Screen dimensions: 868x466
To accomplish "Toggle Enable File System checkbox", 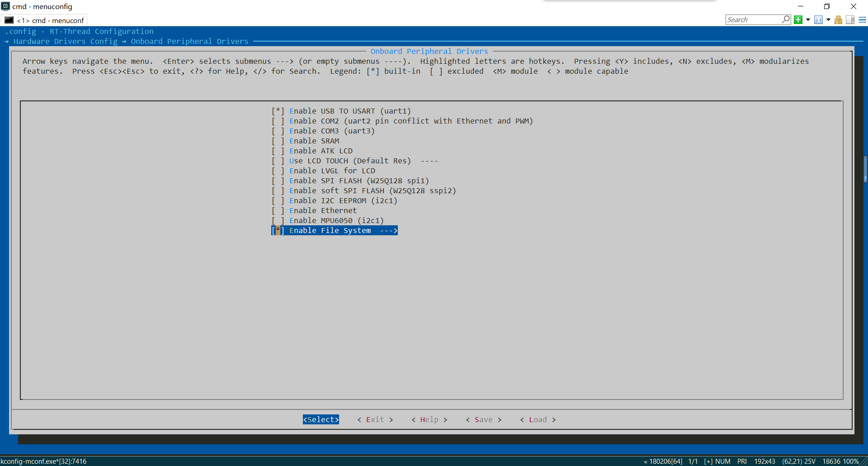I will point(278,230).
